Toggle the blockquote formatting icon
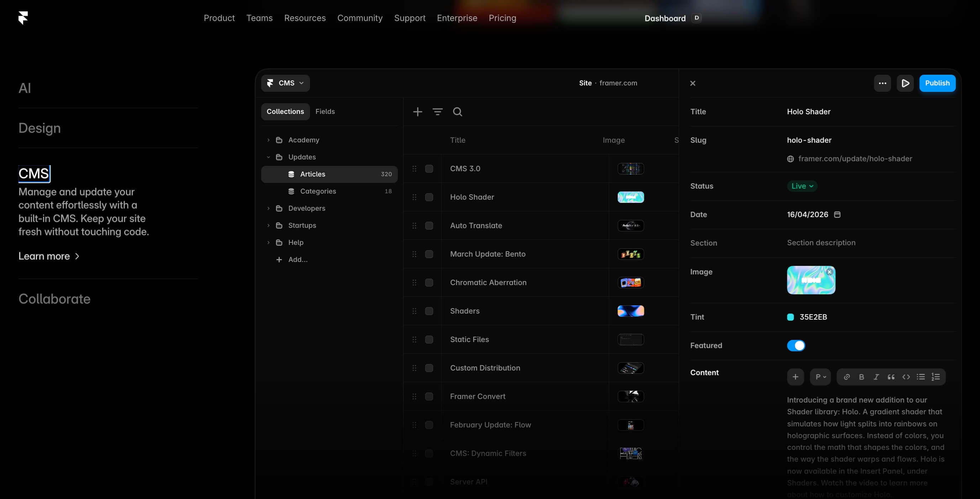Viewport: 980px width, 499px height. [x=891, y=377]
